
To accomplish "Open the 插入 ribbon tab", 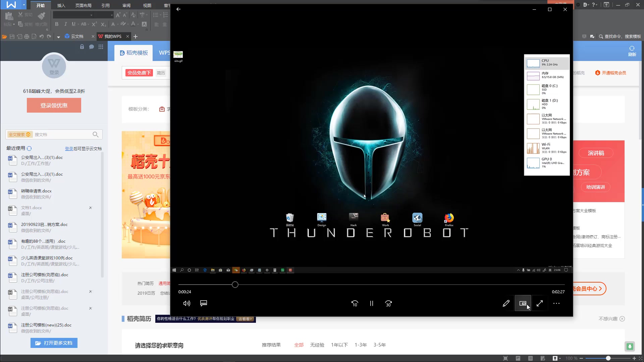I will [x=61, y=5].
